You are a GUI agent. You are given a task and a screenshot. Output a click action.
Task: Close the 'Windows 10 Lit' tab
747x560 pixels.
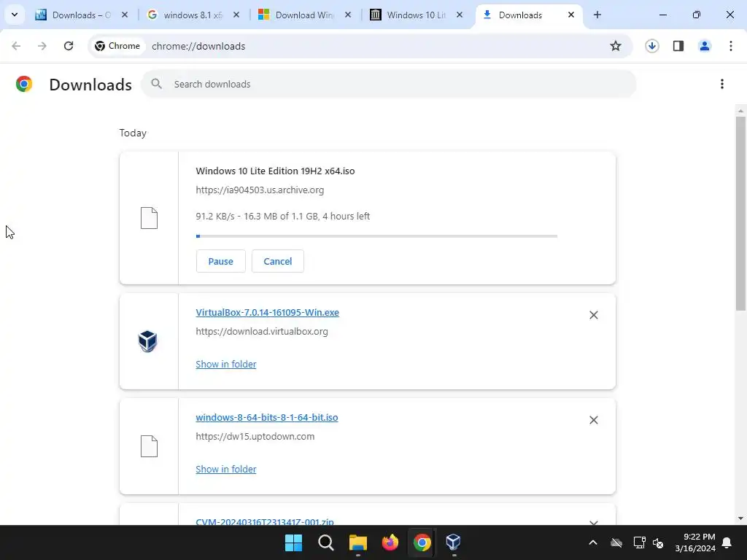click(460, 15)
